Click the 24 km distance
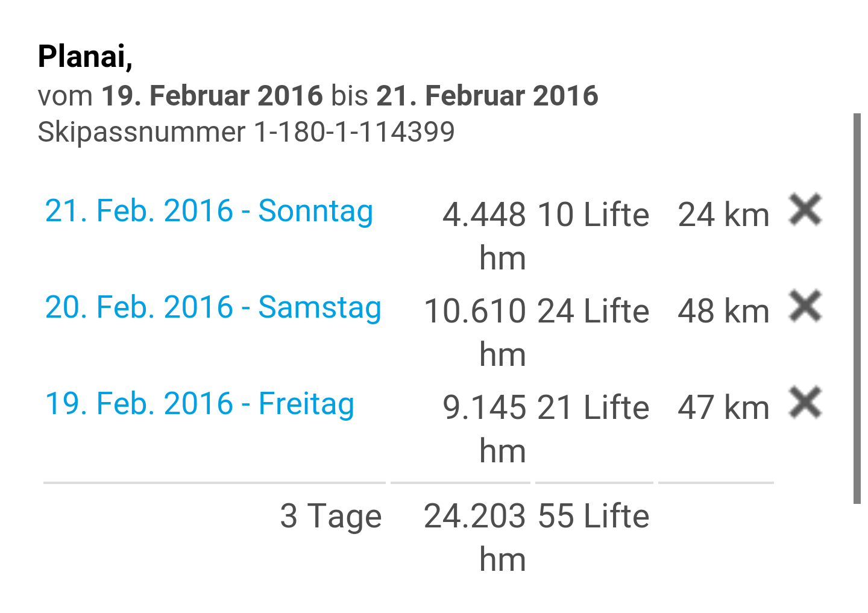 [723, 215]
